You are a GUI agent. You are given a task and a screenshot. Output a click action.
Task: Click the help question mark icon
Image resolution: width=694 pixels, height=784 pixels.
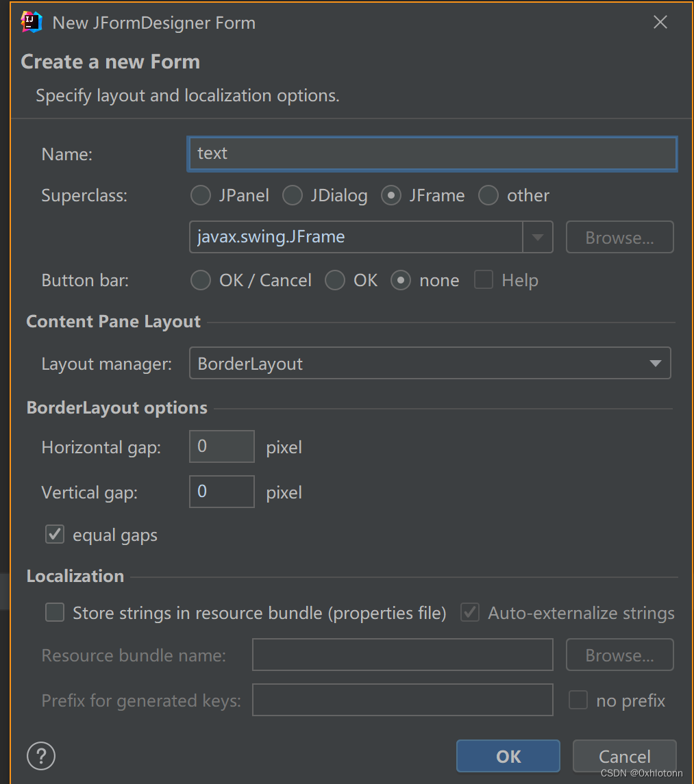pyautogui.click(x=41, y=756)
